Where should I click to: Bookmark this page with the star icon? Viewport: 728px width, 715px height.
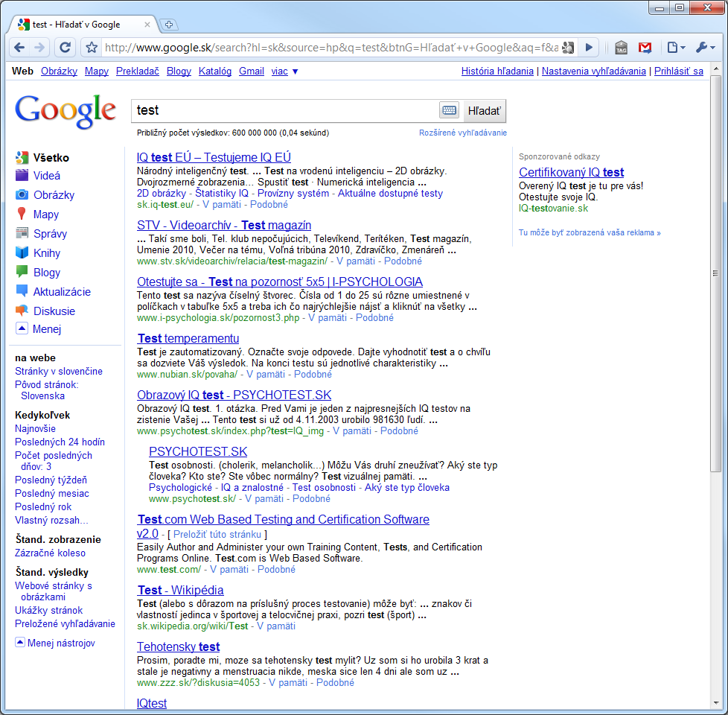(x=92, y=48)
